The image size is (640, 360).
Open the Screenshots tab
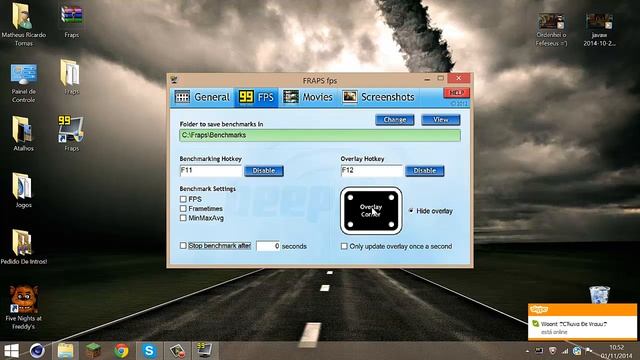(378, 97)
